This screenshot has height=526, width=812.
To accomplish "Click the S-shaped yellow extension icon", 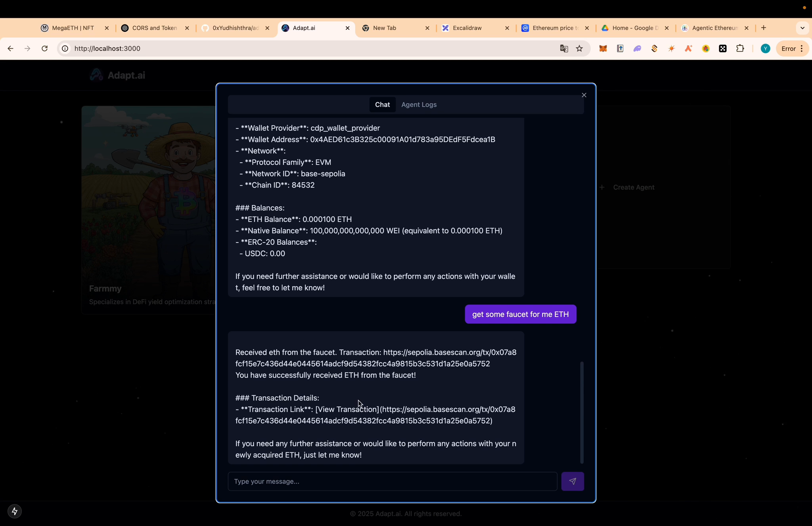I will pyautogui.click(x=654, y=48).
